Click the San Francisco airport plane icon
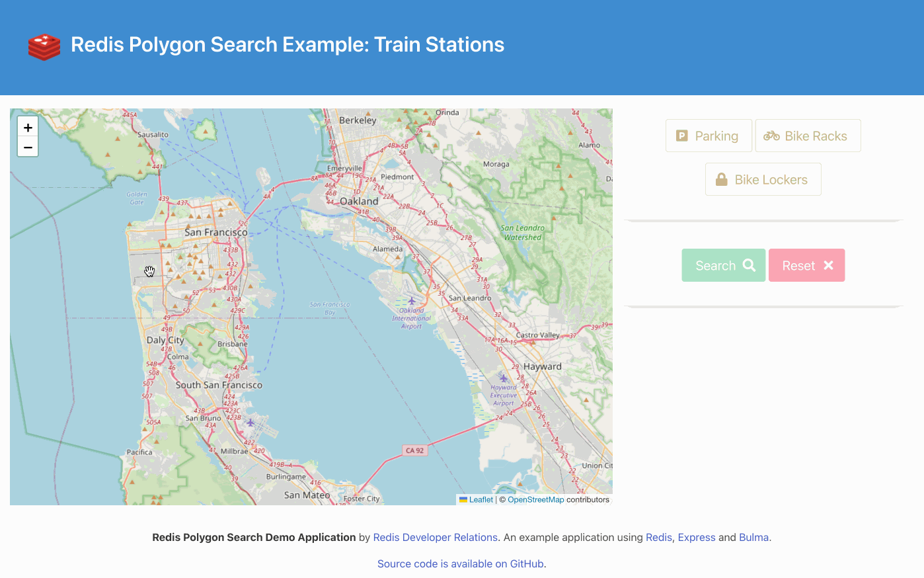The image size is (924, 578). pyautogui.click(x=250, y=422)
